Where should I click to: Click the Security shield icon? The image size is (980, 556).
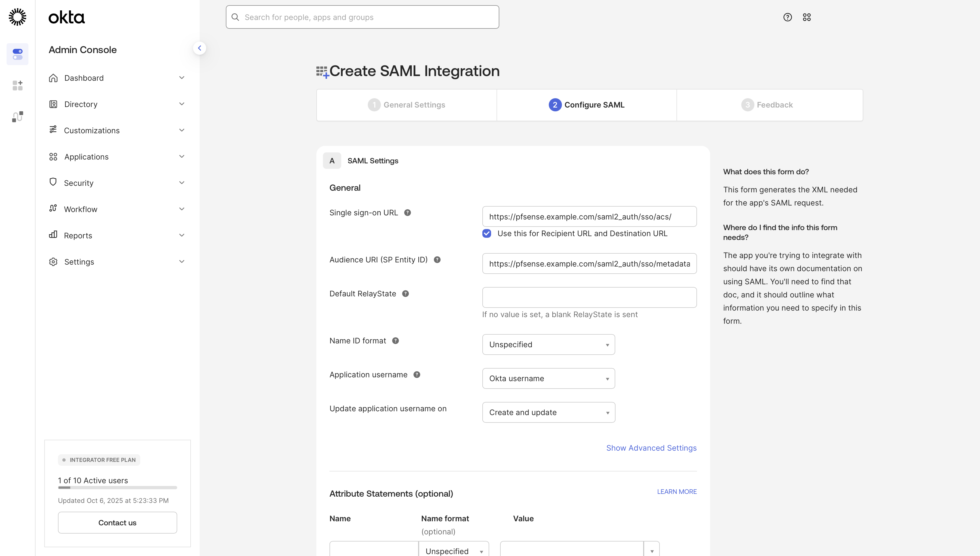point(53,183)
